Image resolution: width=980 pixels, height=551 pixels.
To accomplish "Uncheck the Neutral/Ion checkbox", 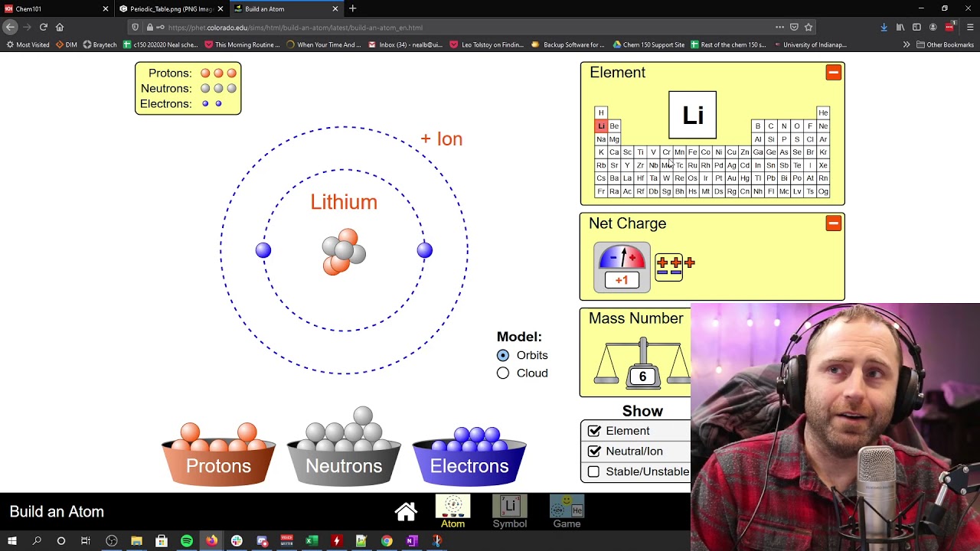I will [594, 452].
